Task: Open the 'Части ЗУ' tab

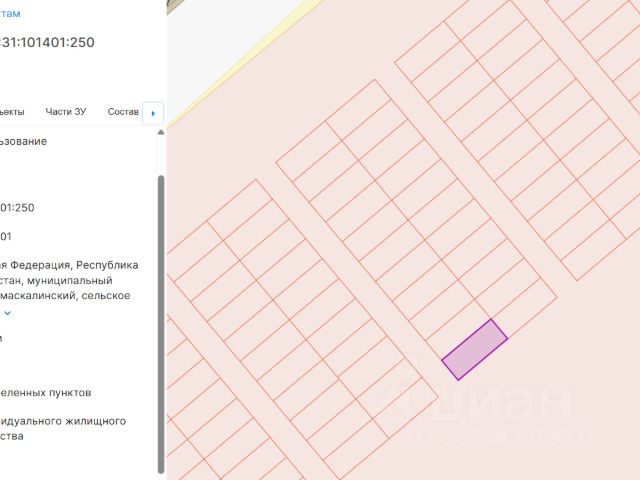Action: pos(66,111)
